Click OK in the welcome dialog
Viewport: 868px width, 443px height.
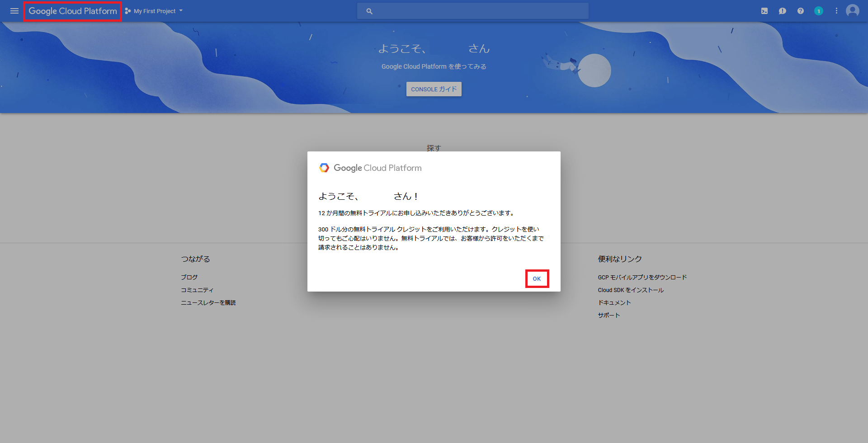pyautogui.click(x=537, y=278)
